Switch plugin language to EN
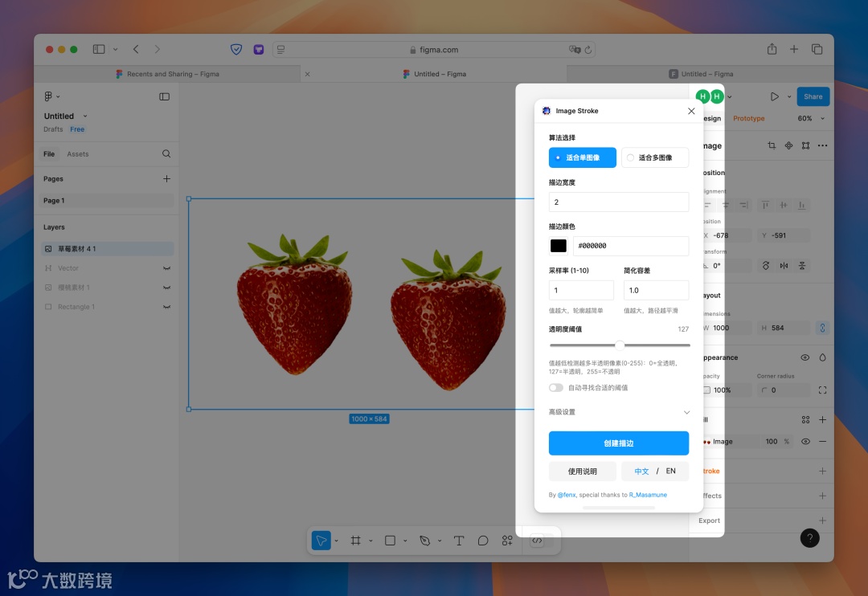Viewport: 868px width, 596px height. pyautogui.click(x=670, y=471)
